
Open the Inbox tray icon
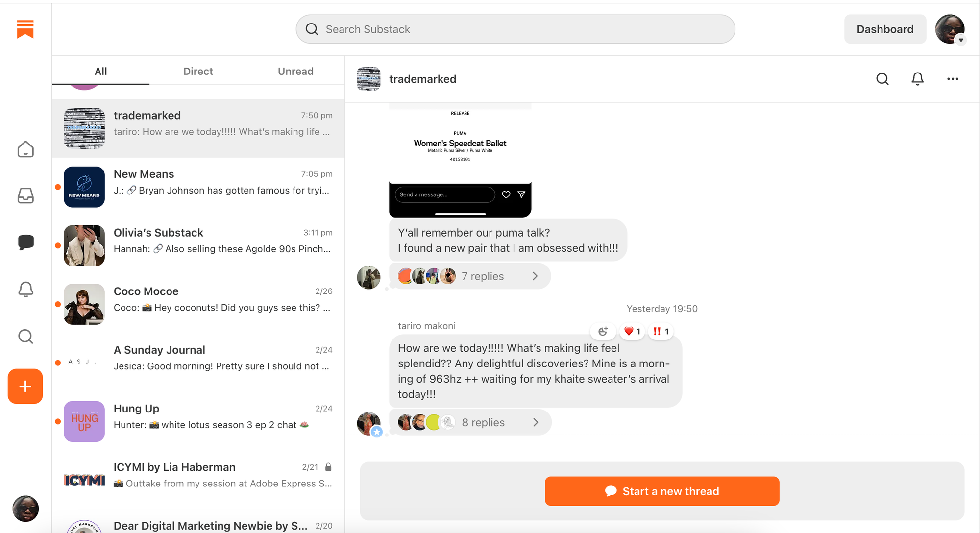click(25, 195)
